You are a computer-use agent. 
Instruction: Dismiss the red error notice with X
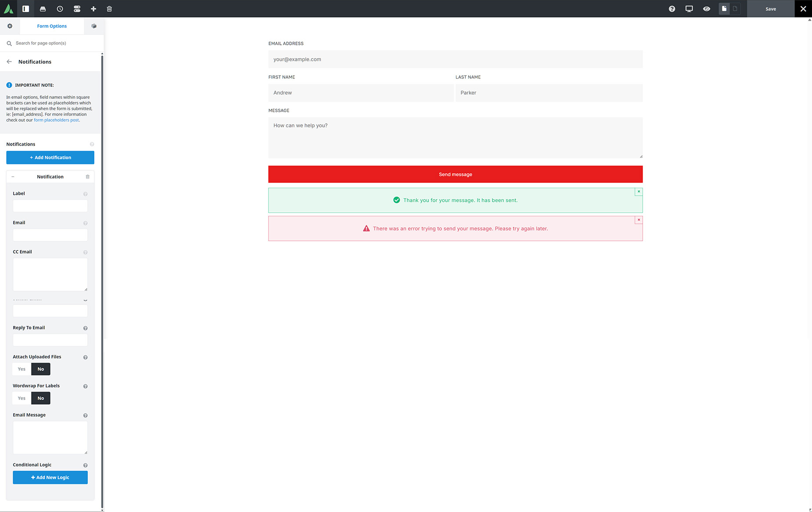point(639,220)
